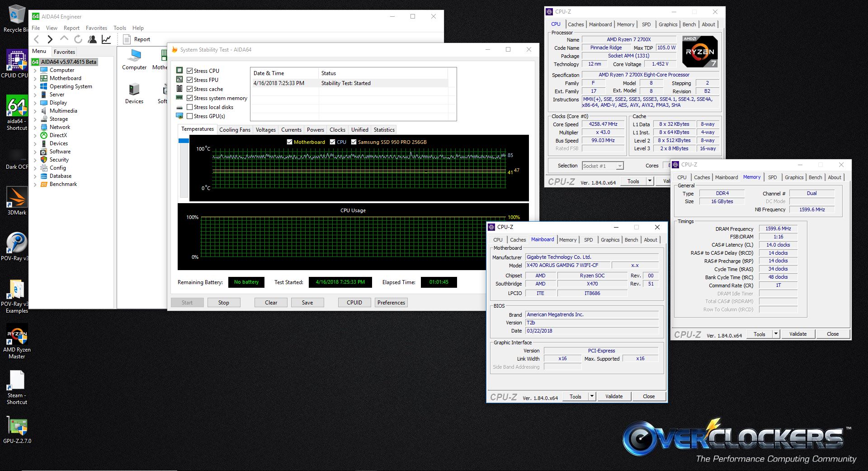This screenshot has width=868, height=471.
Task: Click the Motherboard tree icon in AIDA64
Action: pos(44,78)
